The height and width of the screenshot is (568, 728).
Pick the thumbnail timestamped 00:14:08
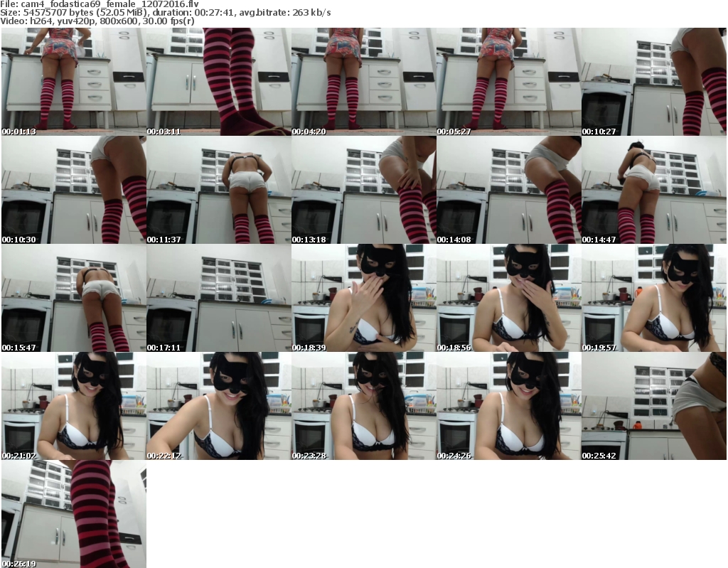click(508, 190)
